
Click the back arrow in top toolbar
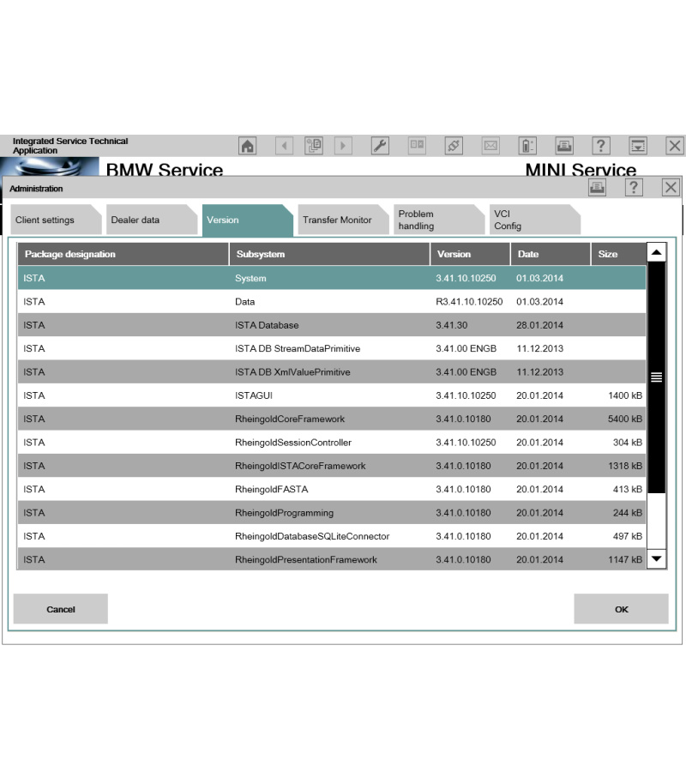point(284,146)
